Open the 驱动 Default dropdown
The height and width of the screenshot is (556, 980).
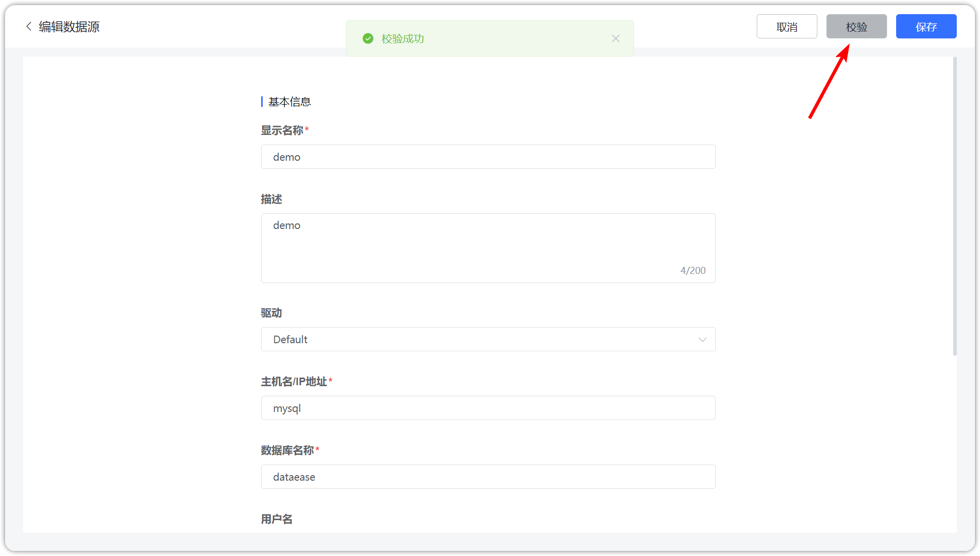[488, 339]
